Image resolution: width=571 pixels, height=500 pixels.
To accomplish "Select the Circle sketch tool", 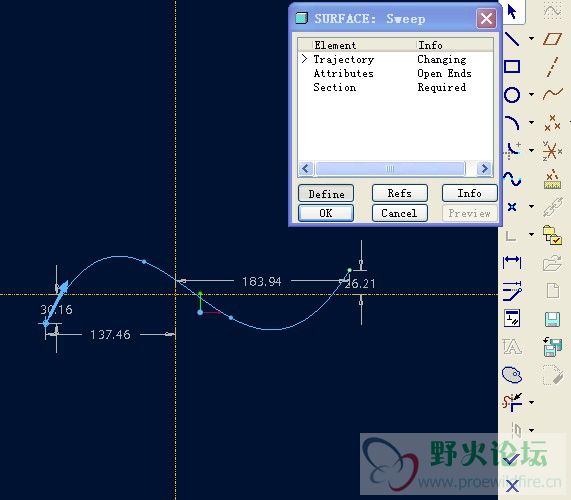I will (512, 95).
